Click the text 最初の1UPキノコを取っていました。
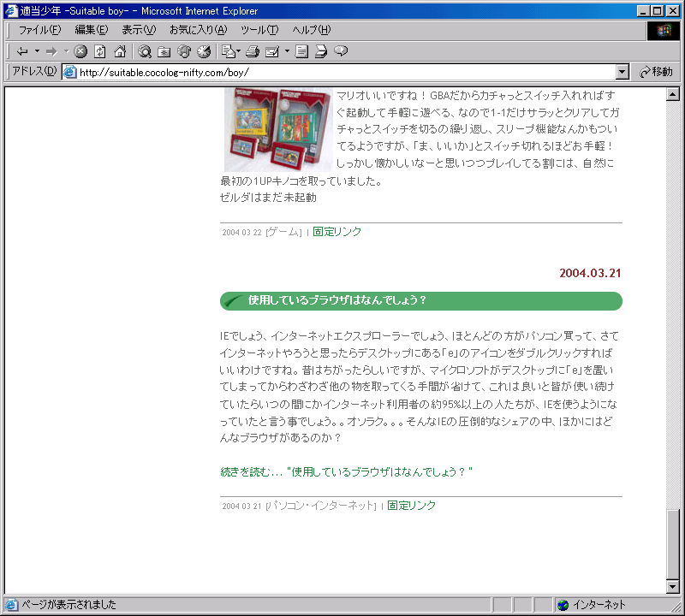This screenshot has width=685, height=616. tap(301, 181)
